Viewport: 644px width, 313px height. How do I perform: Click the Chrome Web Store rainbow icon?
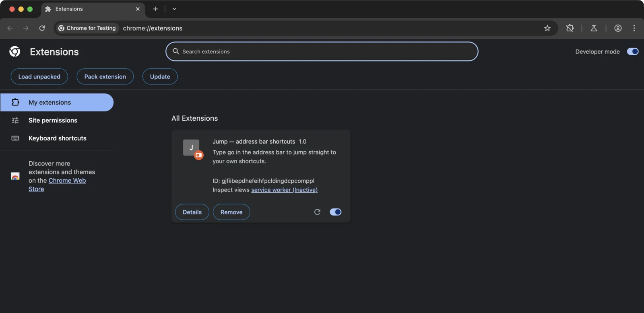(15, 176)
